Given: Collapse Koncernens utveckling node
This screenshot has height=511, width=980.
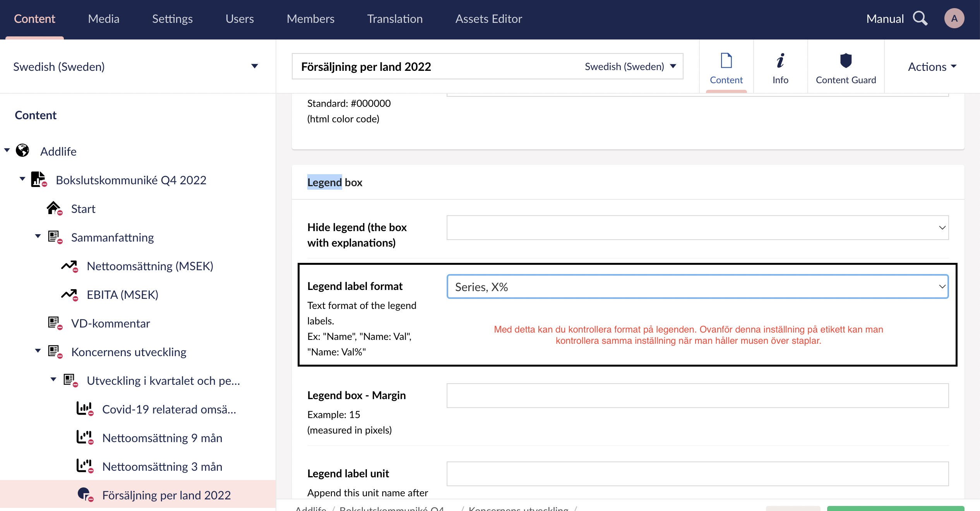Looking at the screenshot, I should click(x=38, y=351).
